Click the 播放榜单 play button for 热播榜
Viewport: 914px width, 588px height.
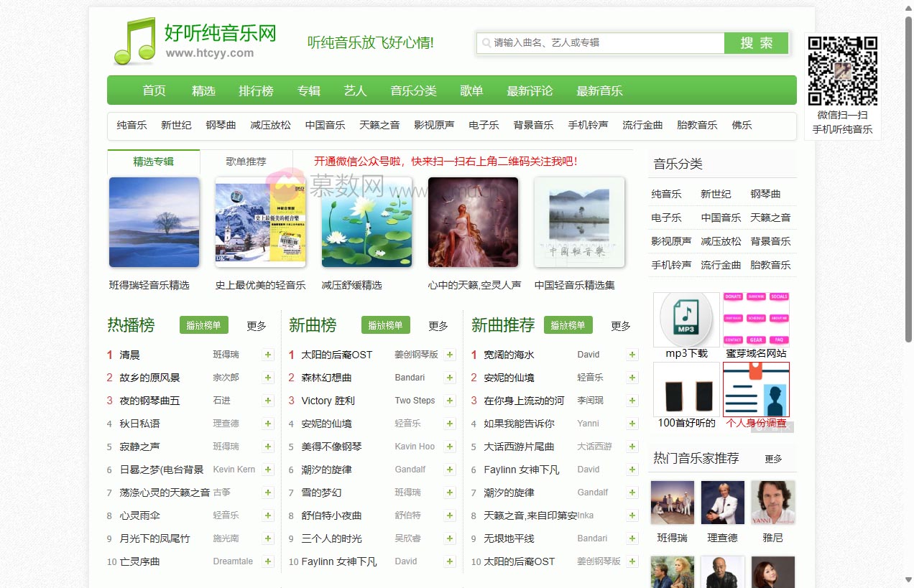(x=203, y=325)
